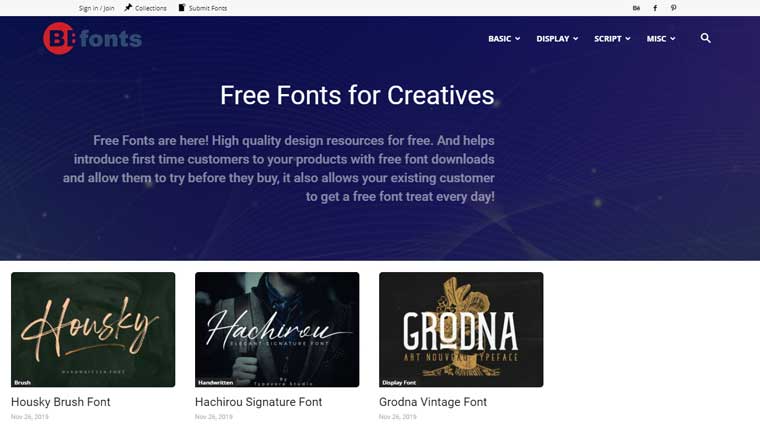Open the Behance social icon
760x430 pixels.
636,8
